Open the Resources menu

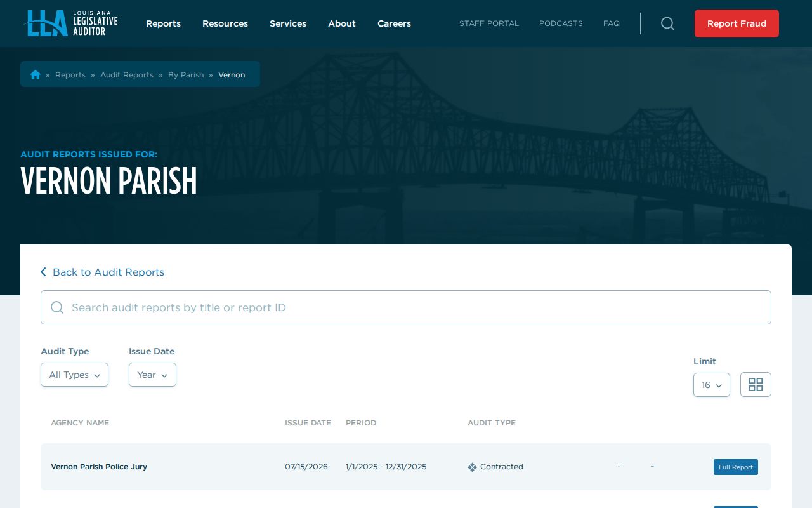pyautogui.click(x=225, y=23)
